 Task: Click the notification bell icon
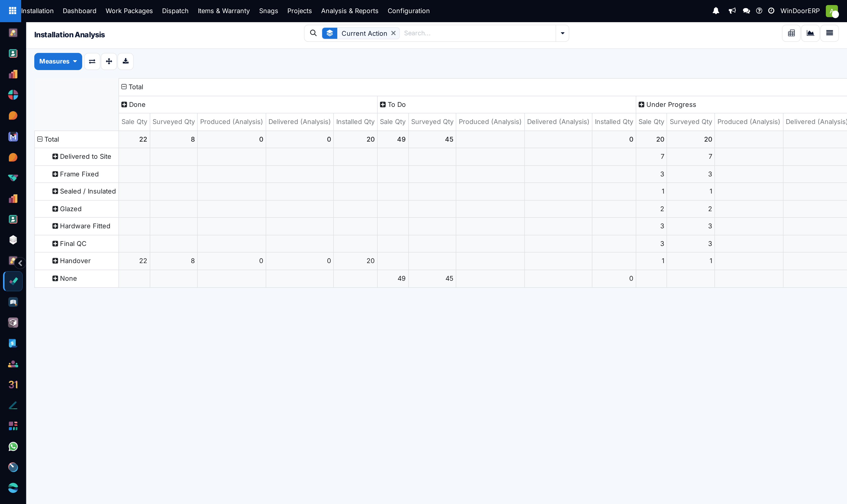716,11
